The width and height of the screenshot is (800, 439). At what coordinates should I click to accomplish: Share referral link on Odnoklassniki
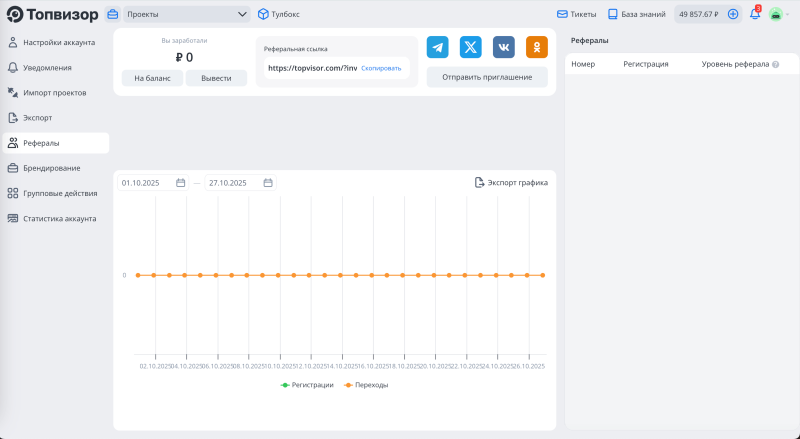537,47
